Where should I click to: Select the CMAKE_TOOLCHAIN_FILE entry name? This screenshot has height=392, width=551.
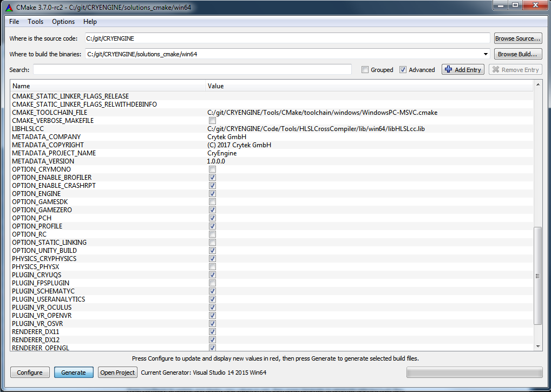[x=50, y=113]
